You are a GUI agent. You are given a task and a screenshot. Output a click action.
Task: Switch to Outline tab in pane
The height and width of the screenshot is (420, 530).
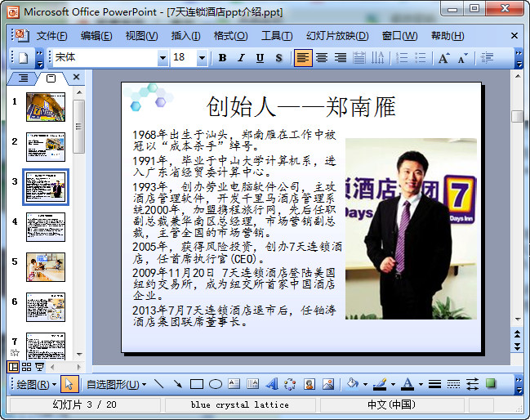pos(23,78)
